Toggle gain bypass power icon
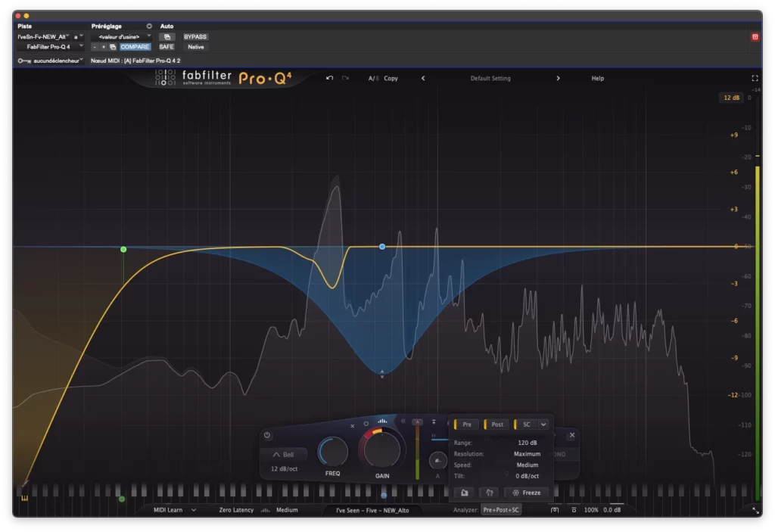The height and width of the screenshot is (532, 775). click(366, 424)
